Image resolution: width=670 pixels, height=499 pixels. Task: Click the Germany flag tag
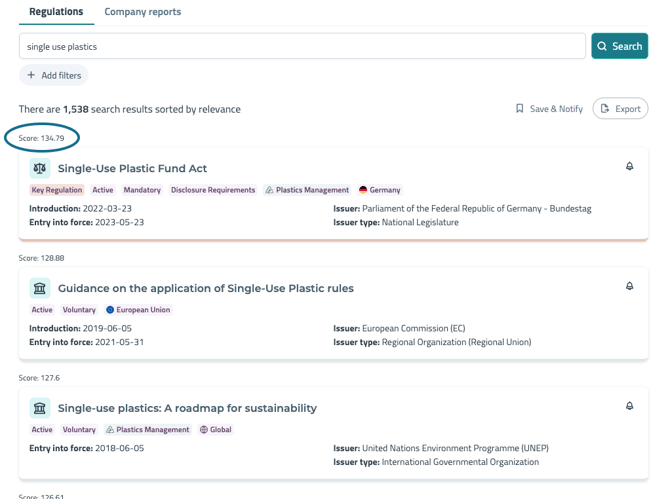[x=380, y=190]
